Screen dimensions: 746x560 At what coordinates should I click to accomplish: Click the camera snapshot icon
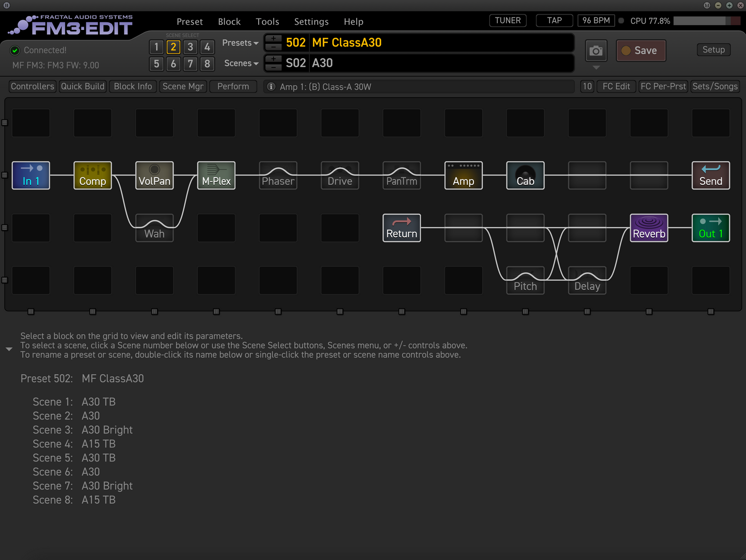596,51
